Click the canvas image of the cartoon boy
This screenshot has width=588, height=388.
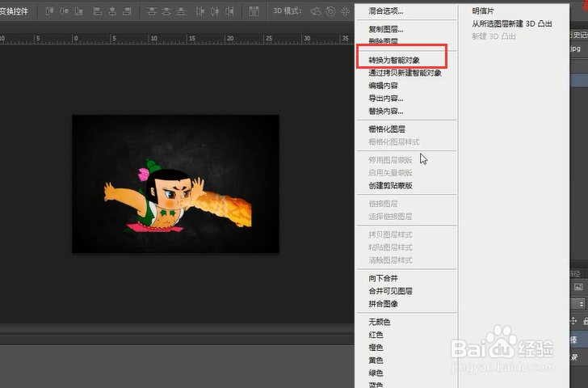(175, 183)
